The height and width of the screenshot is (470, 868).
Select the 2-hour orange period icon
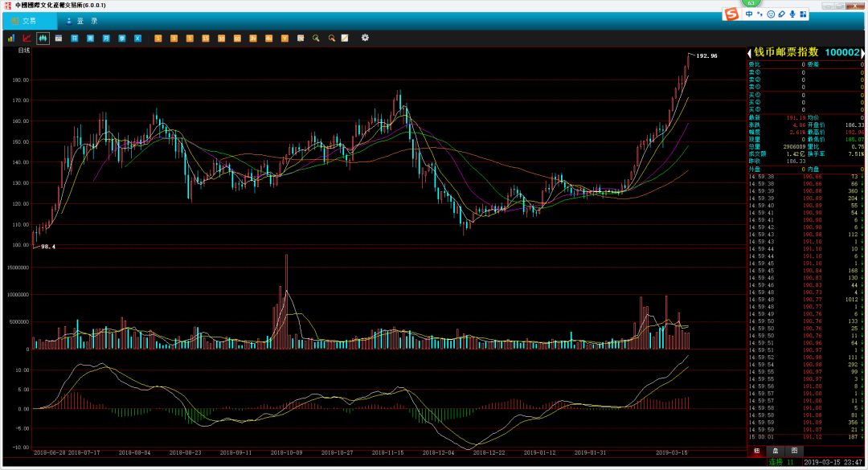coord(253,39)
